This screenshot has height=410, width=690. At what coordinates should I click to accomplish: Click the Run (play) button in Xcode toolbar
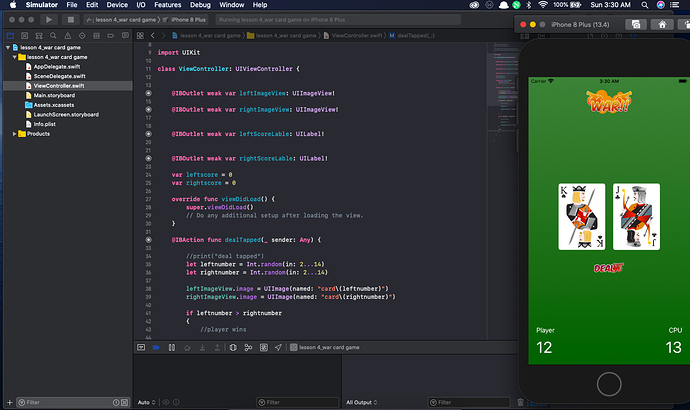tap(48, 19)
